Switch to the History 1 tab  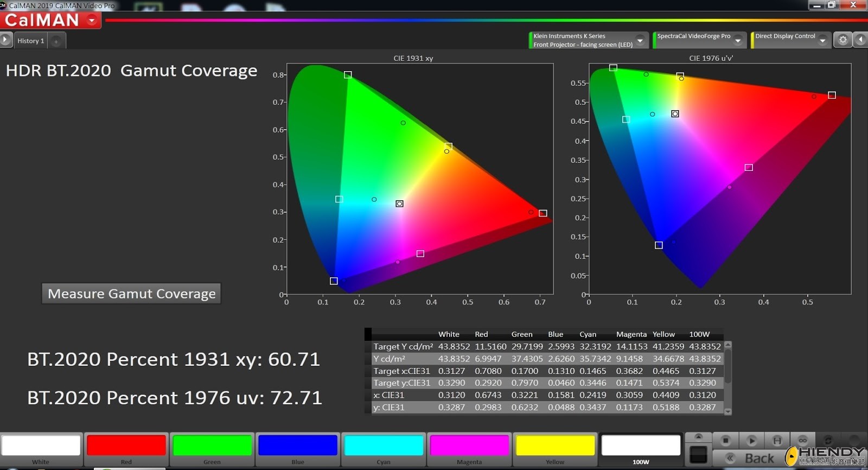point(31,41)
